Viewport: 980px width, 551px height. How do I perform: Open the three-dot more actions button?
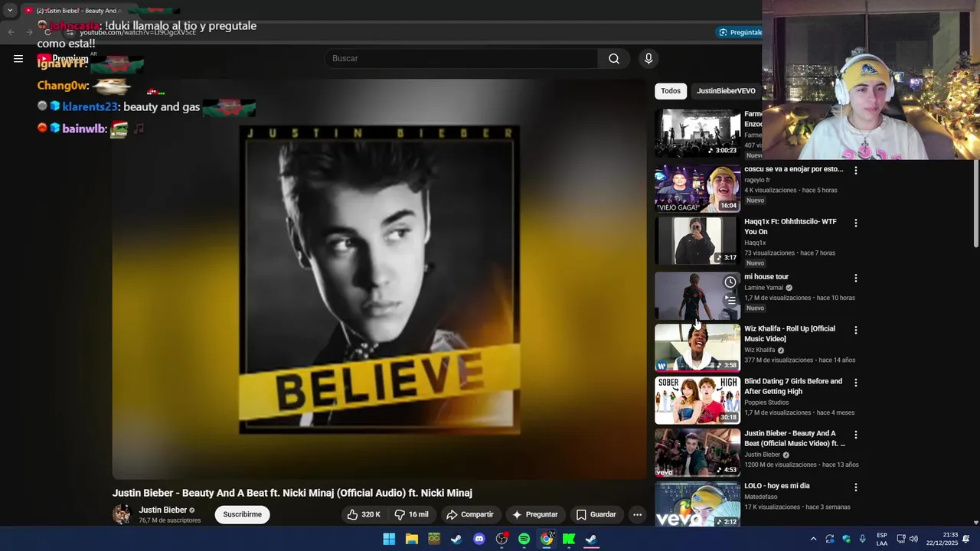[x=637, y=514]
